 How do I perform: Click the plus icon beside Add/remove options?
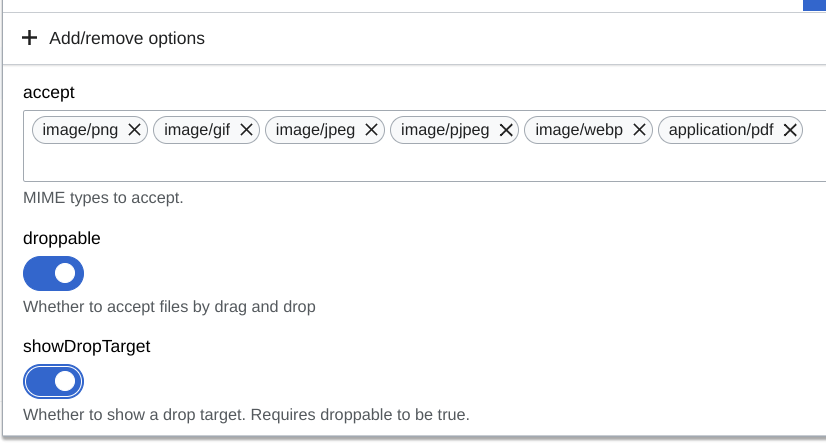30,38
